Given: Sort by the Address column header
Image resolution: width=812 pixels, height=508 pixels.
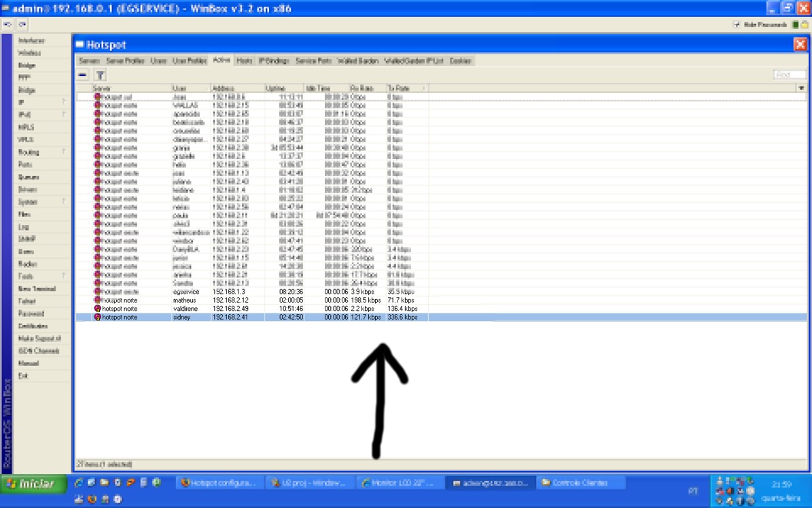Looking at the screenshot, I should point(237,88).
